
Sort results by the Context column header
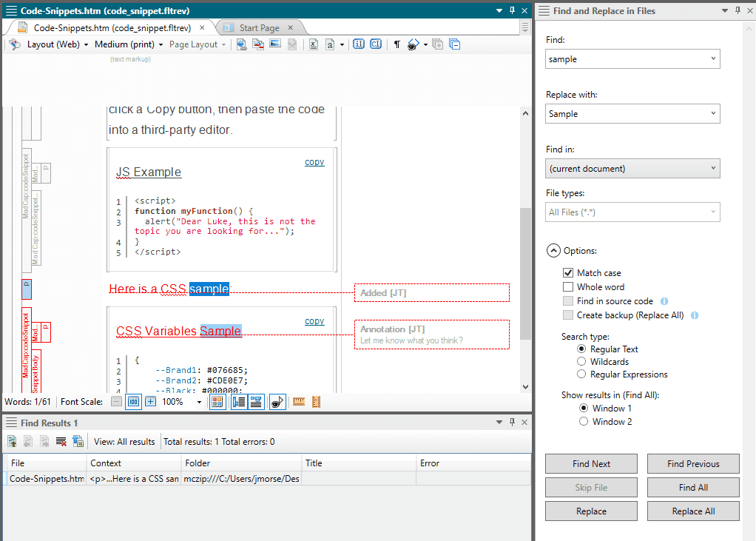(134, 463)
